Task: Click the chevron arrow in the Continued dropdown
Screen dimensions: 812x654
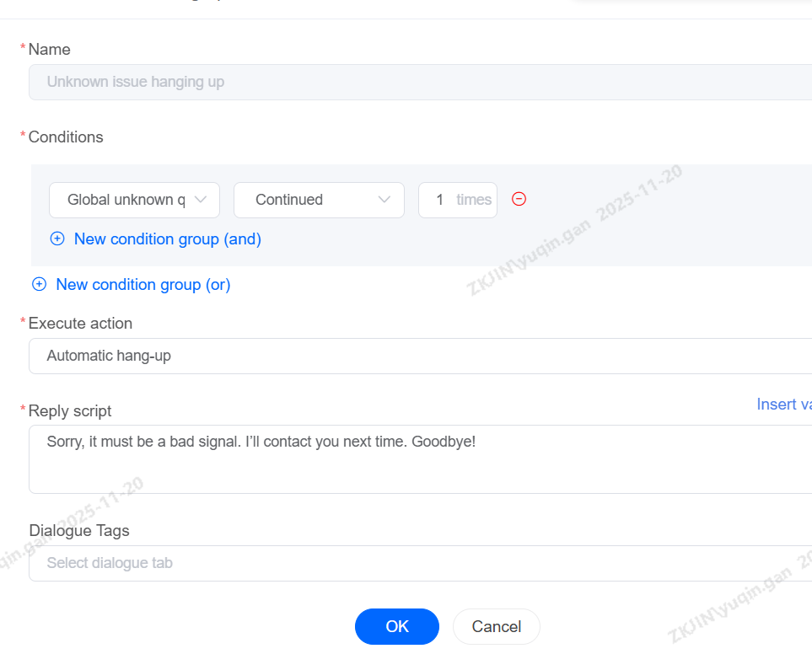Action: pyautogui.click(x=384, y=200)
